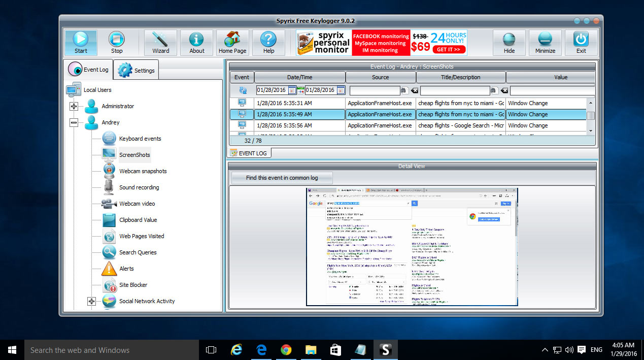Sort by the Value column header
This screenshot has width=644, height=360.
[551, 77]
